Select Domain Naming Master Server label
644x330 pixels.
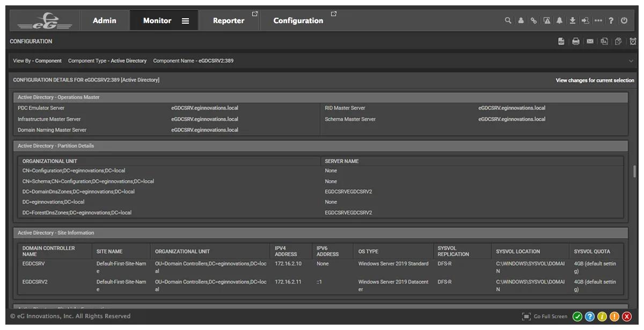pyautogui.click(x=52, y=130)
